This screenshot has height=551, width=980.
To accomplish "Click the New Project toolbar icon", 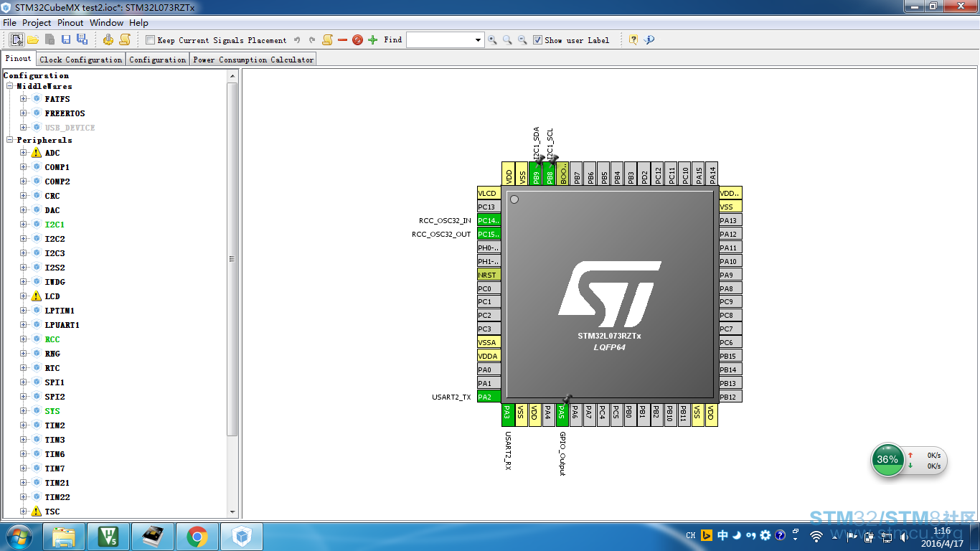I will click(16, 39).
